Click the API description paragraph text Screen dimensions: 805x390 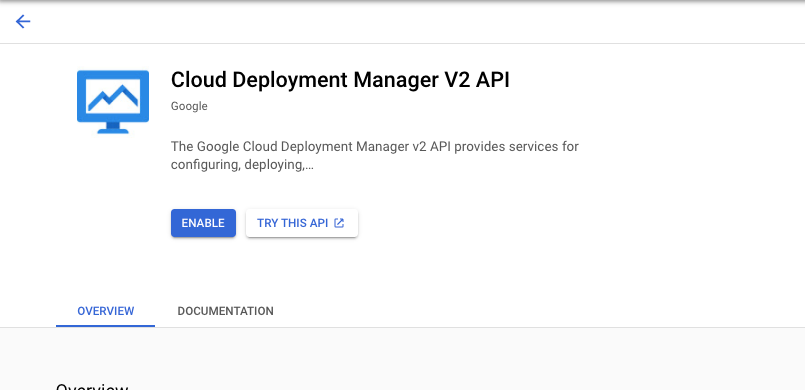click(x=375, y=155)
